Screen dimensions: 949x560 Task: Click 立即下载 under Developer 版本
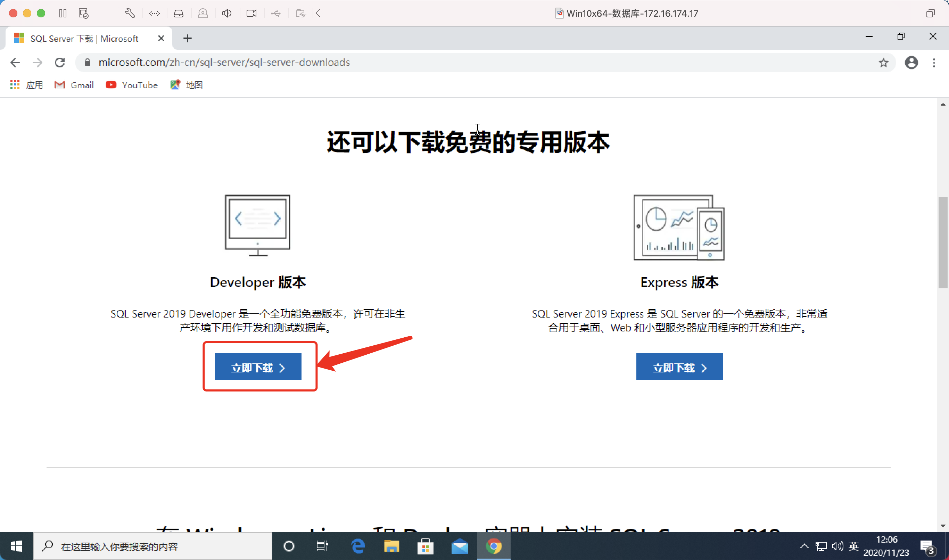258,367
